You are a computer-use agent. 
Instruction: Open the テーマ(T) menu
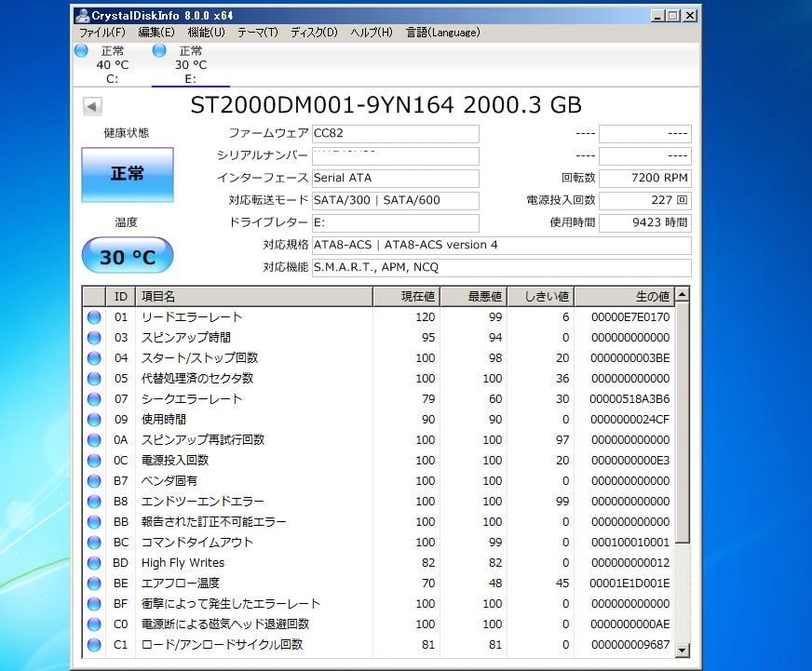coord(257,33)
